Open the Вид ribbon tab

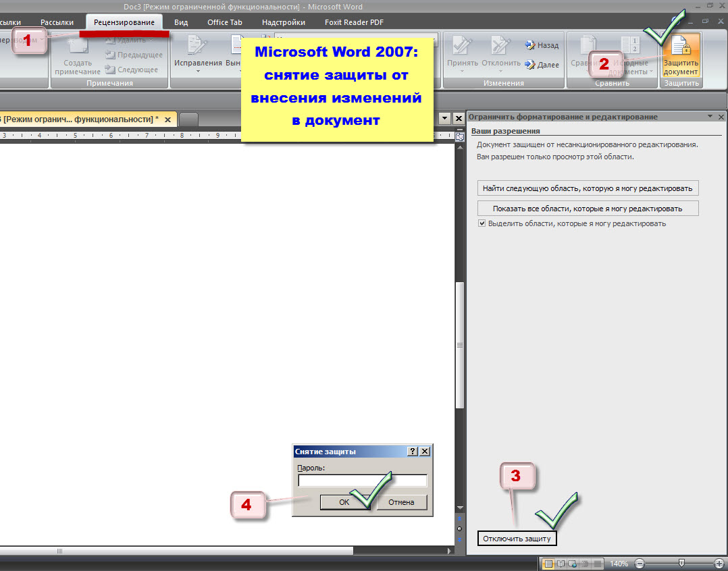(x=180, y=22)
